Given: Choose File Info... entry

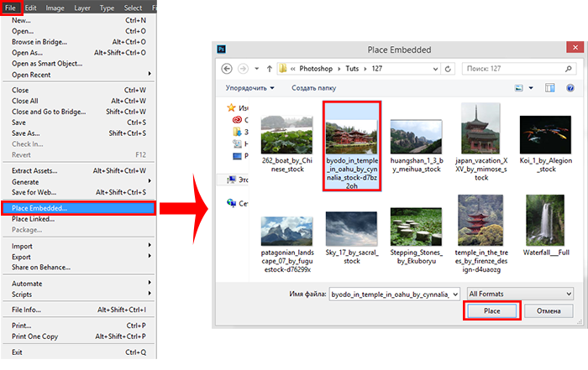Looking at the screenshot, I should click(x=78, y=310).
